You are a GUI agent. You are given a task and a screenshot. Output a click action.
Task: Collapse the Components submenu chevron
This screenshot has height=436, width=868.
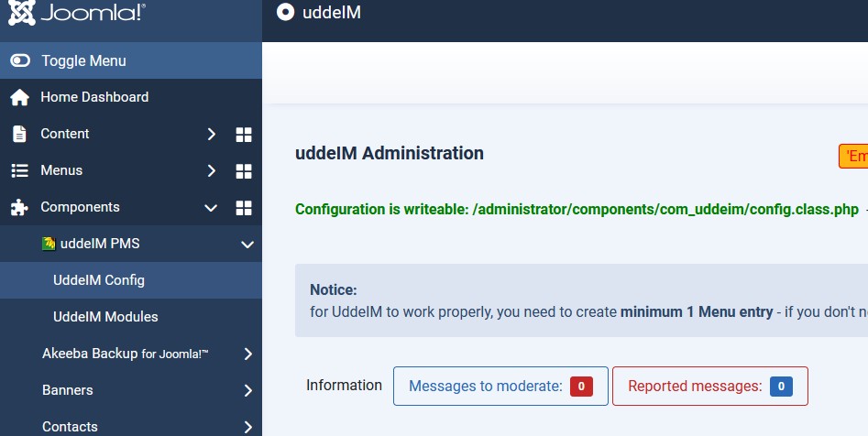click(x=212, y=208)
